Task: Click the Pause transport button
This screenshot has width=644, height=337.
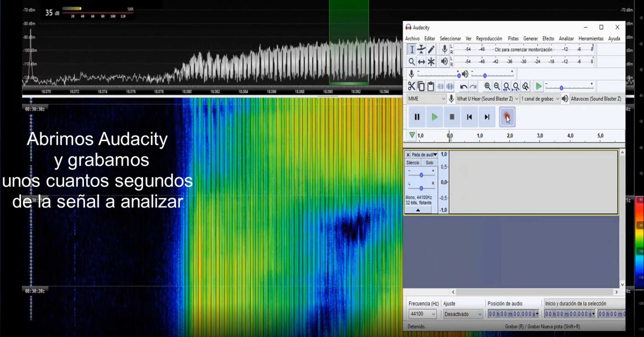Action: 417,117
